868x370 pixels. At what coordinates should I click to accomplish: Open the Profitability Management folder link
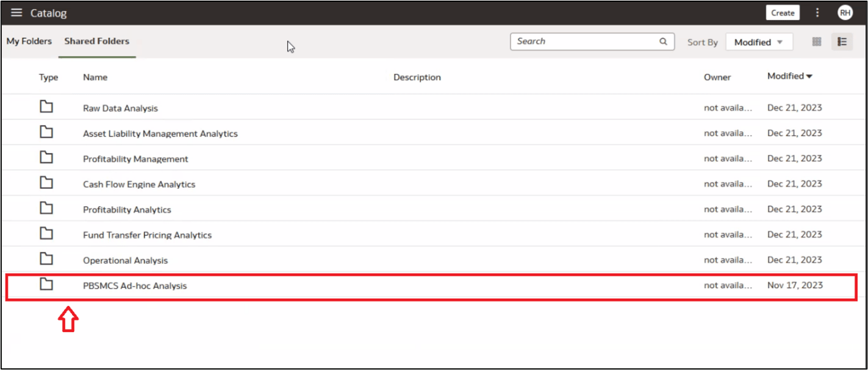click(x=135, y=158)
